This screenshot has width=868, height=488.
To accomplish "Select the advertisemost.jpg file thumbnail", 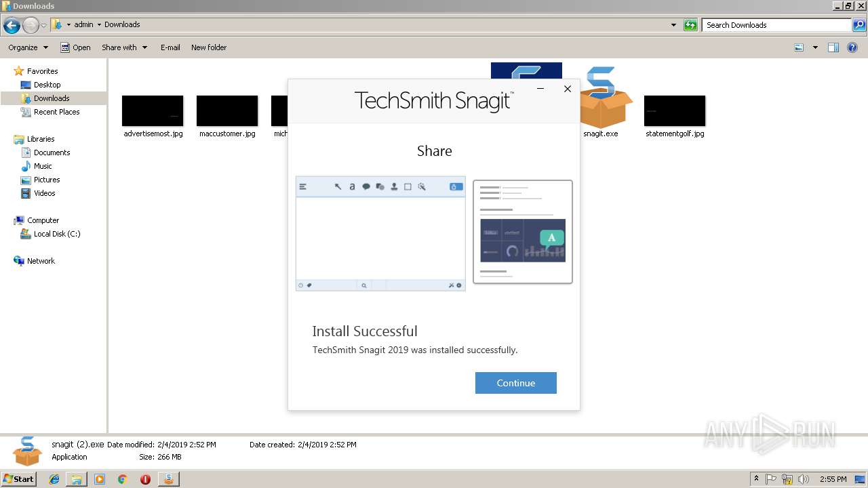I will [153, 110].
